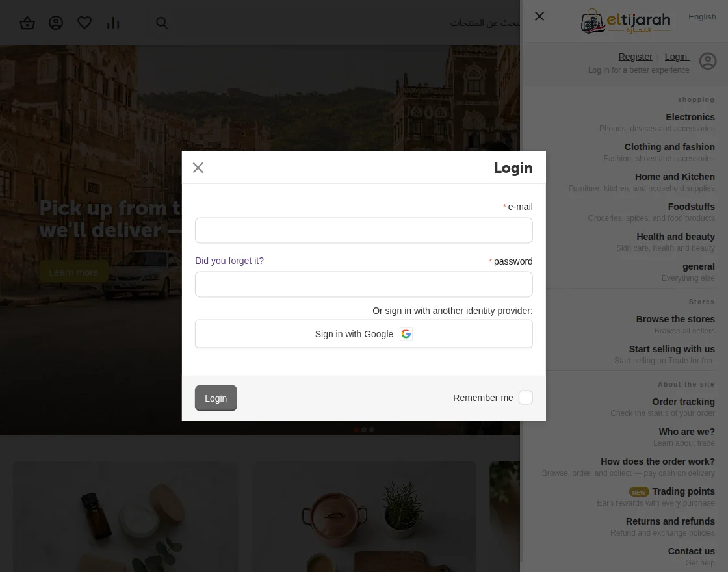Select the first carousel dot
The height and width of the screenshot is (572, 728).
(x=356, y=430)
